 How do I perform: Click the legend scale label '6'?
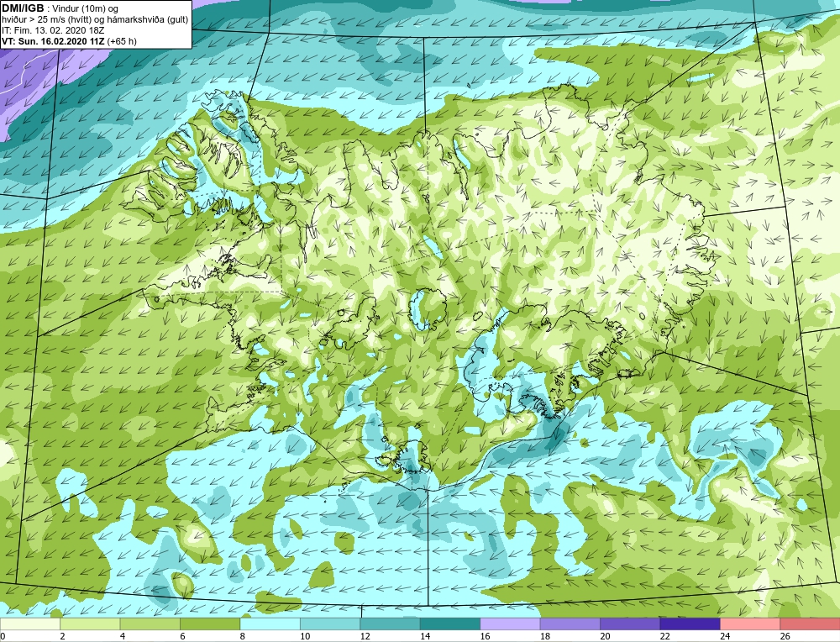[182, 636]
